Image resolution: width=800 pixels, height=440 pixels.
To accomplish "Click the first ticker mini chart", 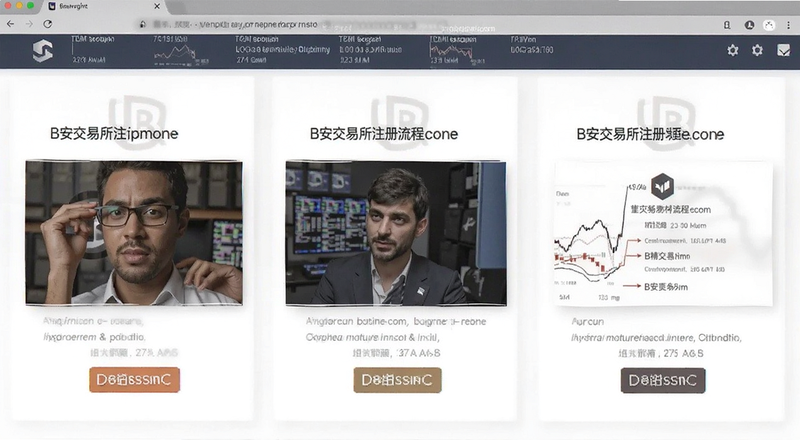I will point(176,53).
